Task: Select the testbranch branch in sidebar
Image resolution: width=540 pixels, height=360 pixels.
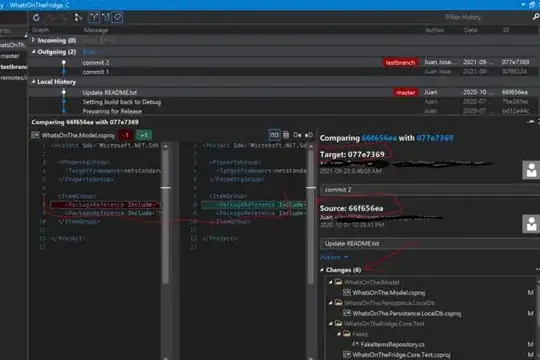Action: pos(14,67)
